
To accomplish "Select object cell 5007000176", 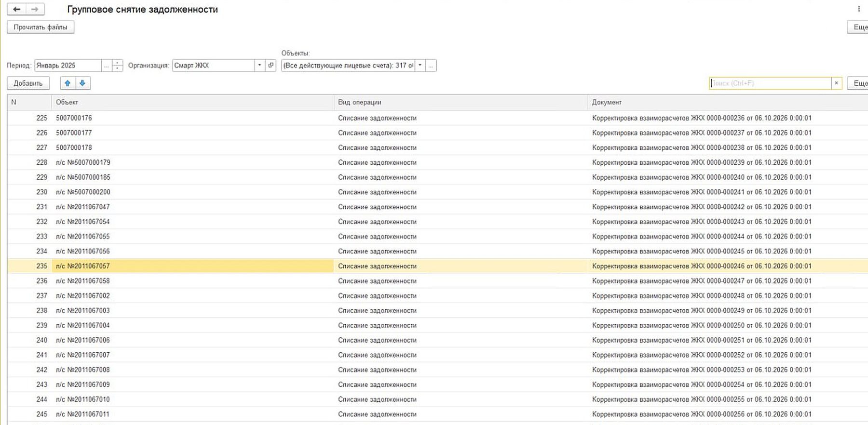I will [x=192, y=118].
